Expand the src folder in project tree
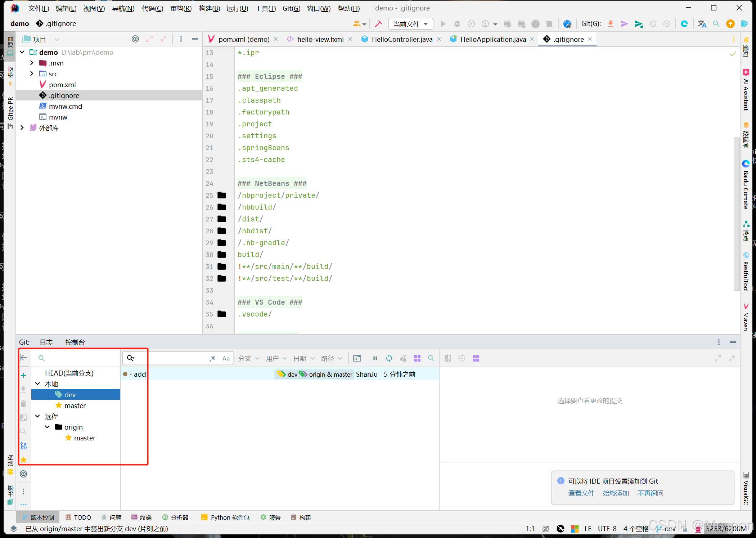The image size is (756, 538). [32, 73]
